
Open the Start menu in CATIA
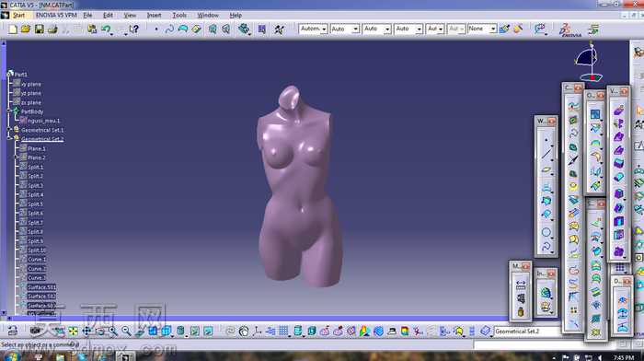(x=18, y=16)
